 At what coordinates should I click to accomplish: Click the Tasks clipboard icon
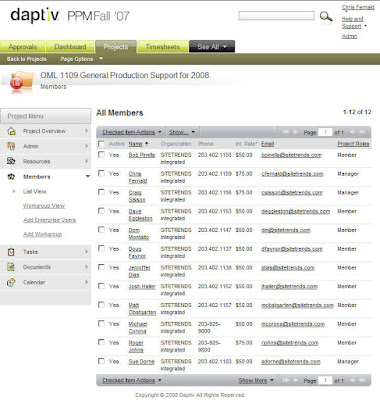[x=11, y=252]
